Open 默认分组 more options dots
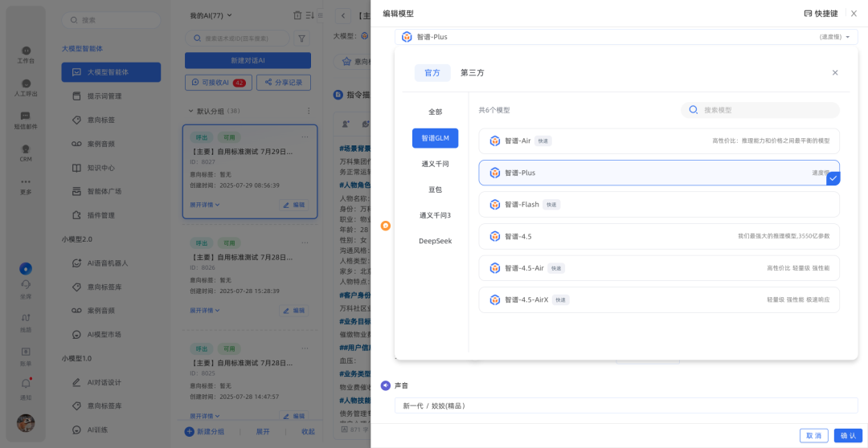This screenshot has height=448, width=868. point(309,111)
